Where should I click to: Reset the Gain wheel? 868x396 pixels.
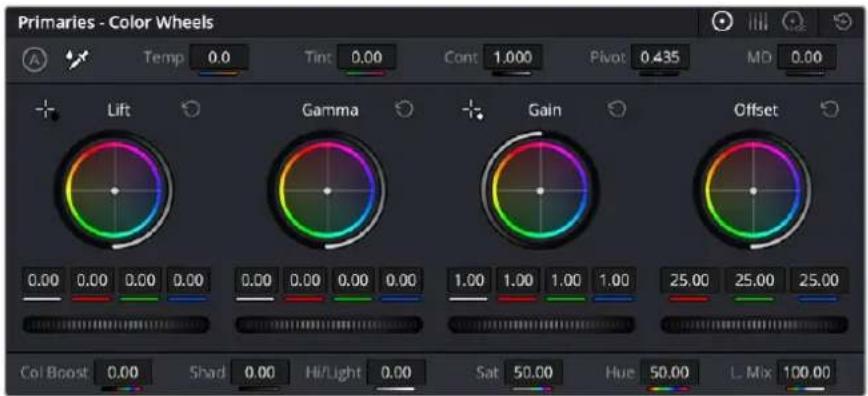[x=617, y=110]
